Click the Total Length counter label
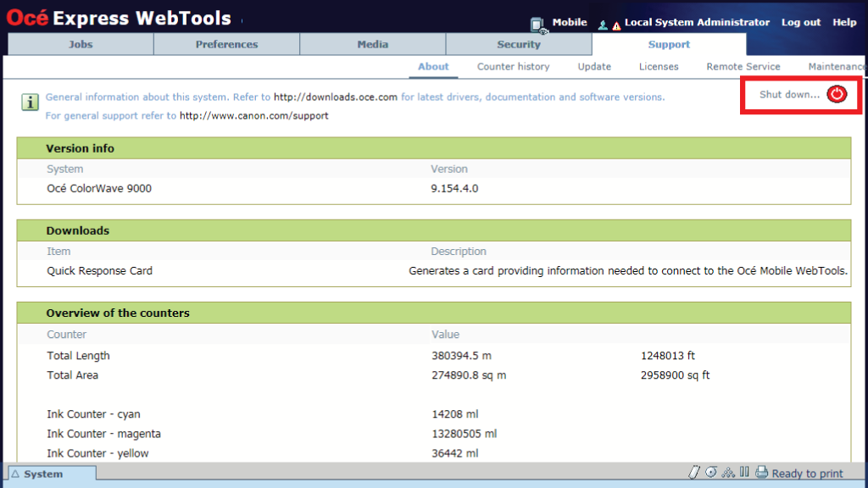868x488 pixels. pos(78,356)
